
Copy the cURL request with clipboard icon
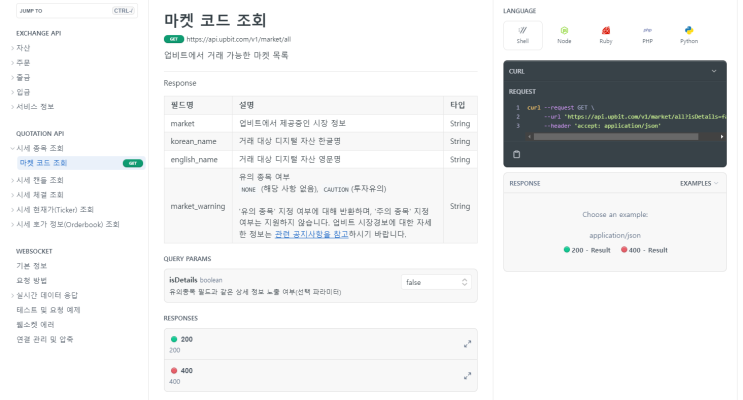coord(517,154)
